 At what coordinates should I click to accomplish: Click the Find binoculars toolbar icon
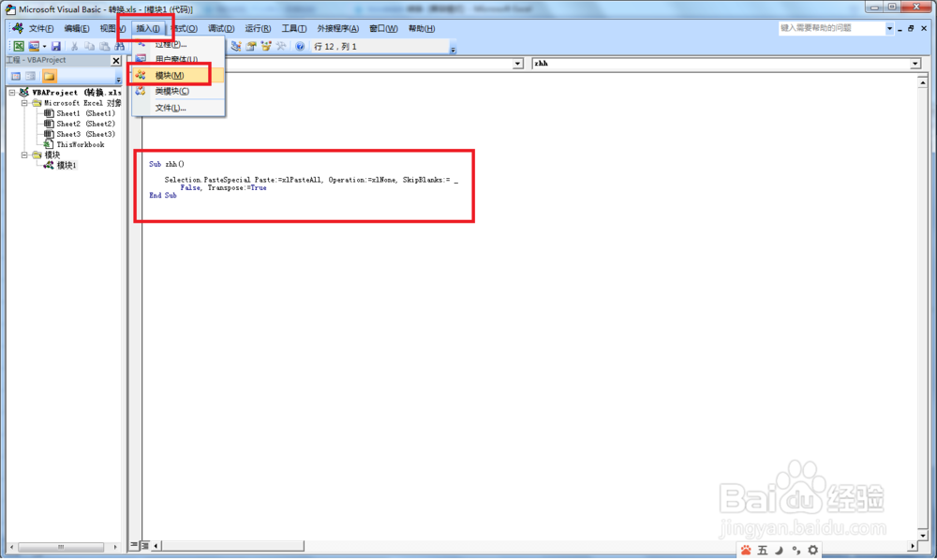point(120,46)
